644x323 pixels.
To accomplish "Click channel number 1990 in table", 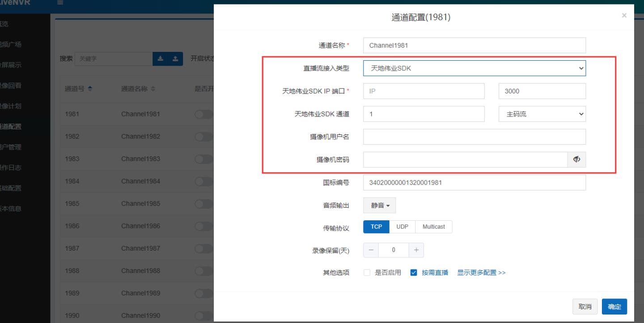I will [72, 316].
